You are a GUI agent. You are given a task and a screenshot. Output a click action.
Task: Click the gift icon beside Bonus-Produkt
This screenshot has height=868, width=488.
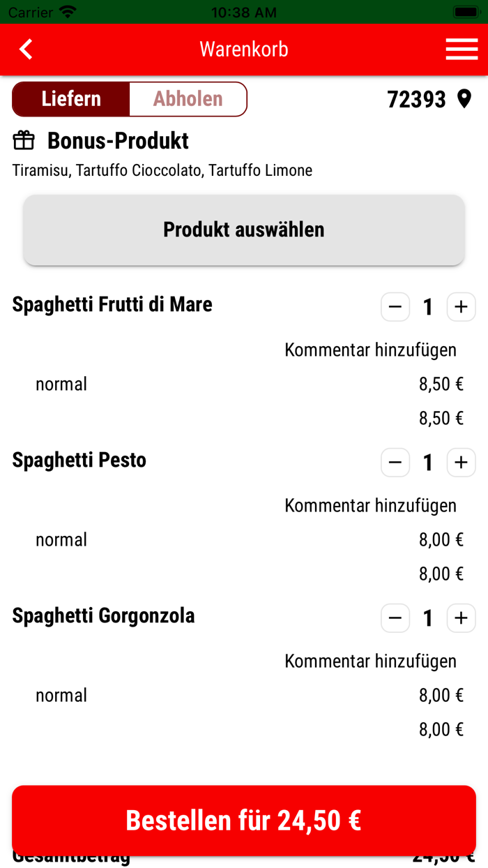(24, 140)
